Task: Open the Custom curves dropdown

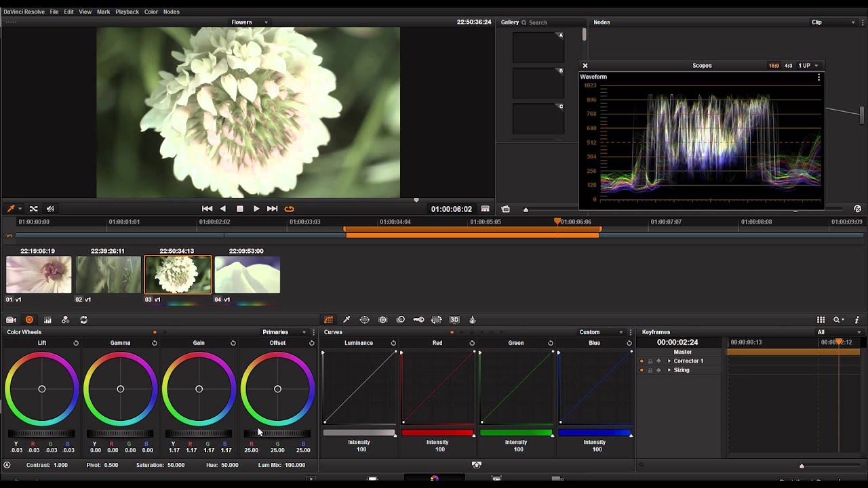Action: tap(601, 332)
